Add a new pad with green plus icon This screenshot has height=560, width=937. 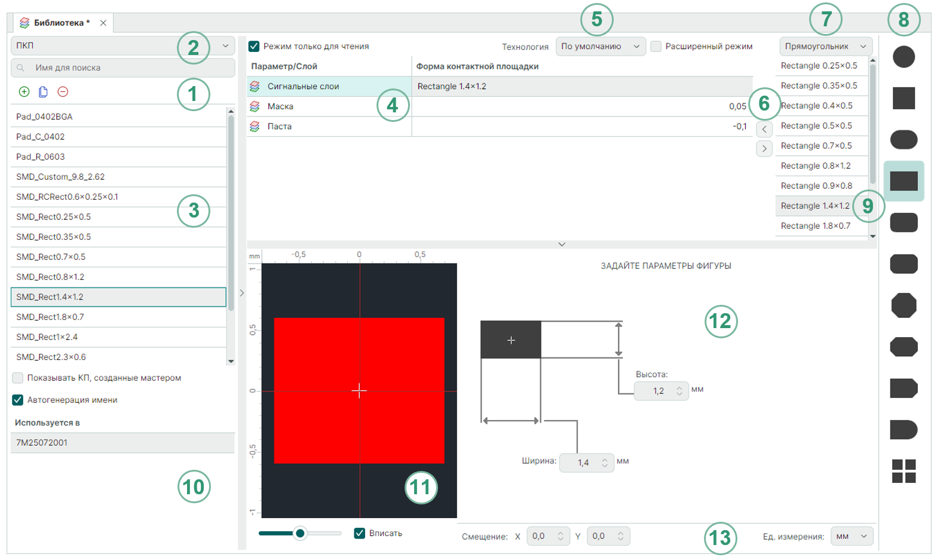click(24, 91)
